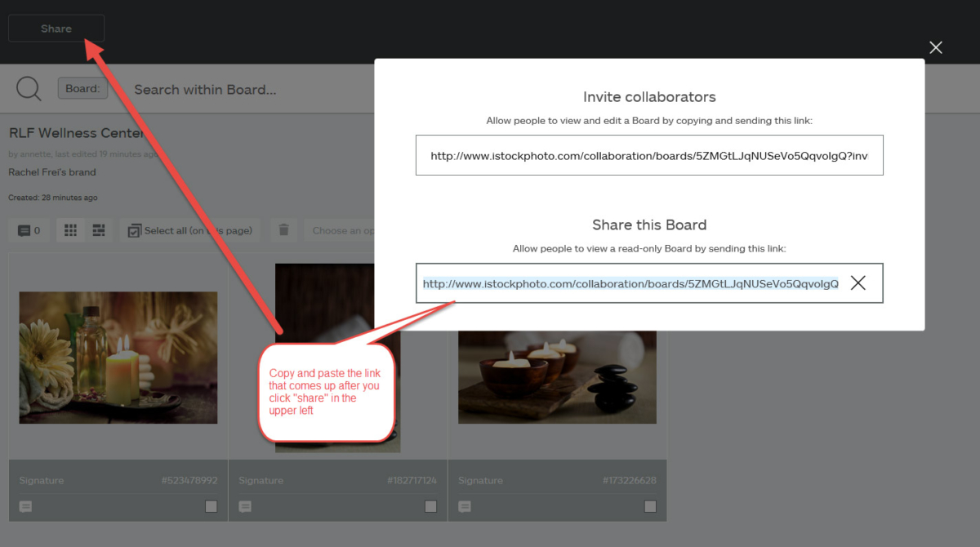980x547 pixels.
Task: Close the share dialog with the X icon
Action: tap(936, 47)
